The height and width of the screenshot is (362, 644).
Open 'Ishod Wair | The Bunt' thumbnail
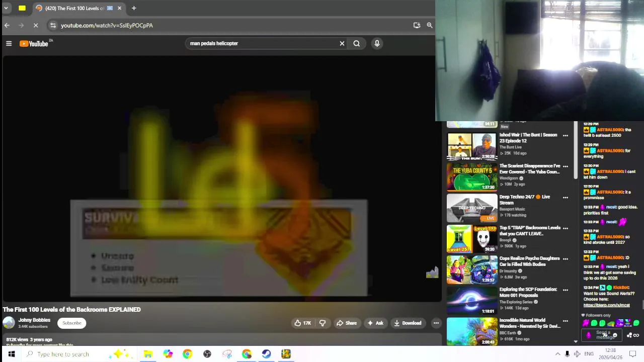[471, 146]
